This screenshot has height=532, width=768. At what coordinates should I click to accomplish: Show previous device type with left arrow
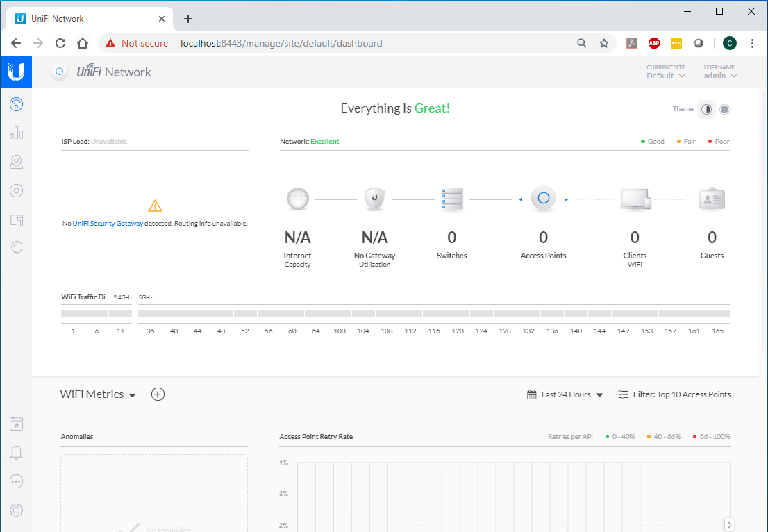click(521, 199)
